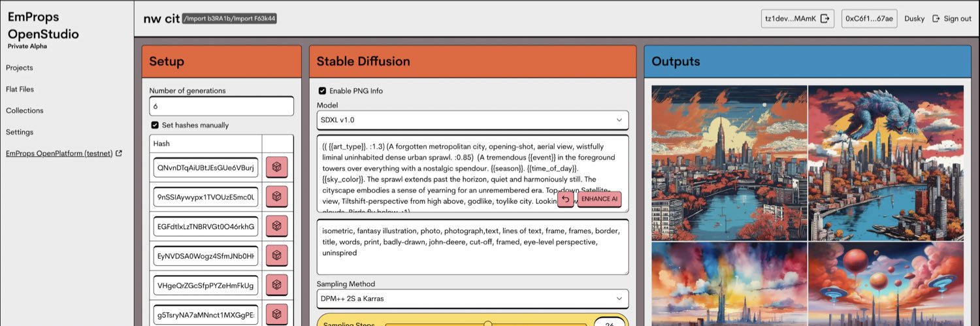Open the colorful clouds city output thumbnail
The image size is (980, 326).
729,284
